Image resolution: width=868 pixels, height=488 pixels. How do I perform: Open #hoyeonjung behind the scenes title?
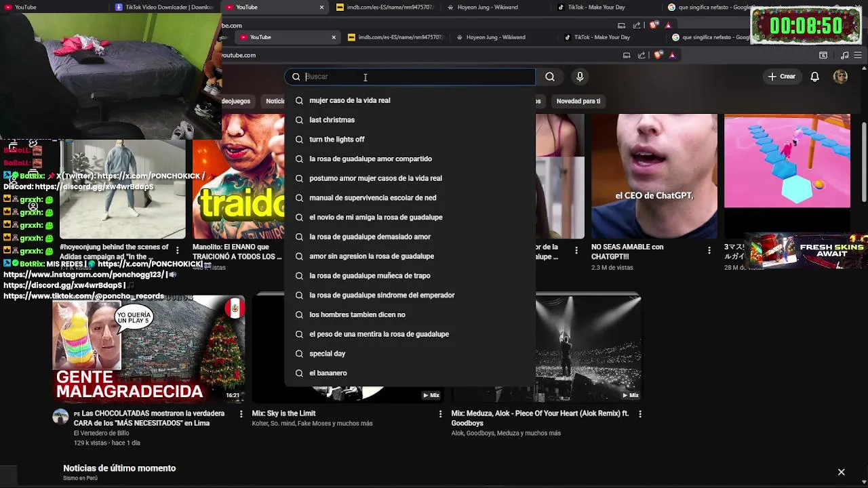pos(114,252)
